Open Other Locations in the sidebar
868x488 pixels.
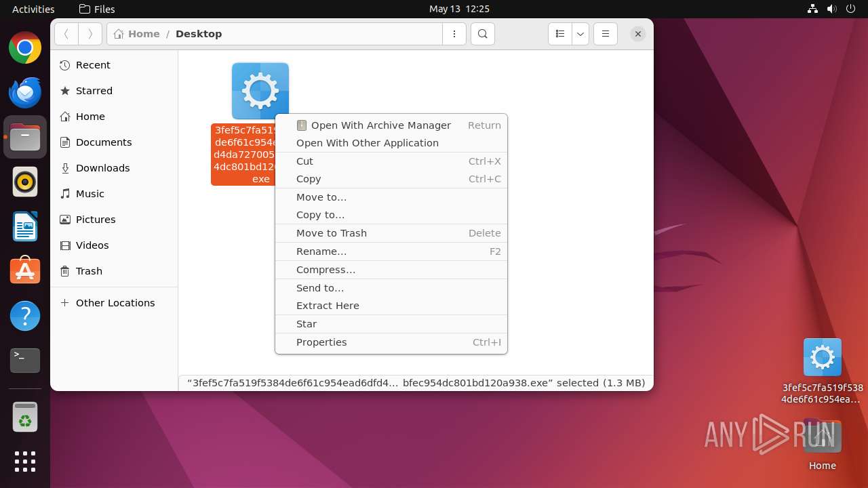click(114, 303)
